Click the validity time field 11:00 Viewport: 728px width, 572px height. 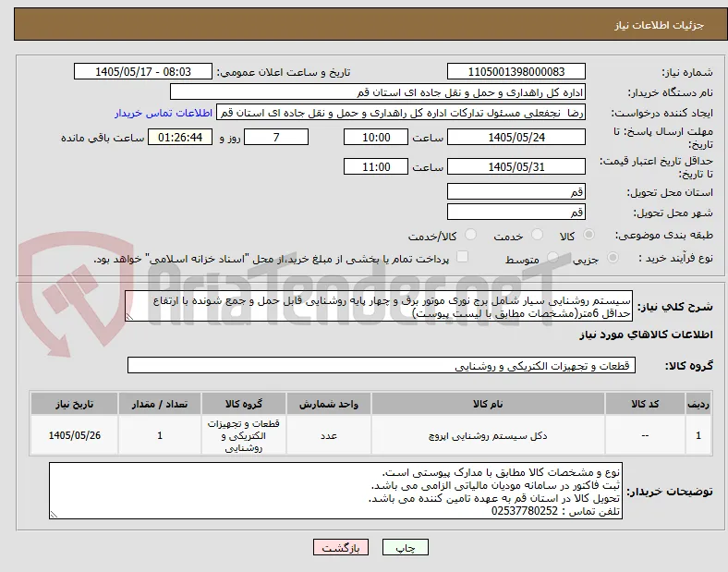376,166
